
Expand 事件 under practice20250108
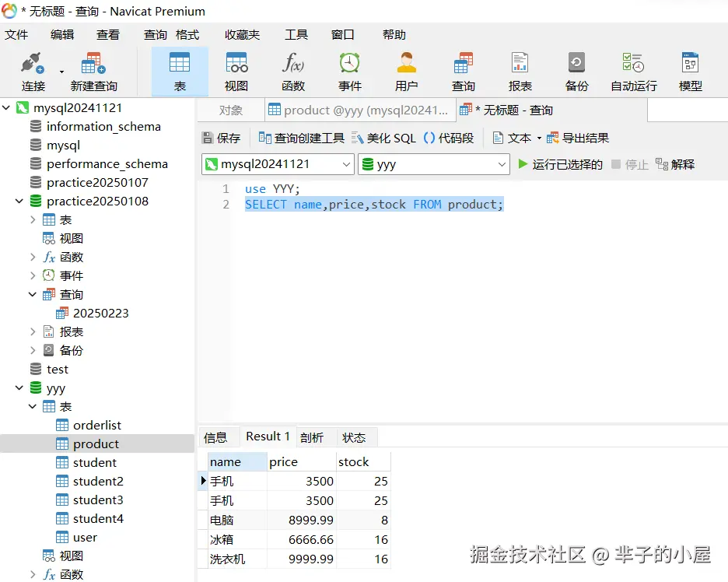click(33, 275)
